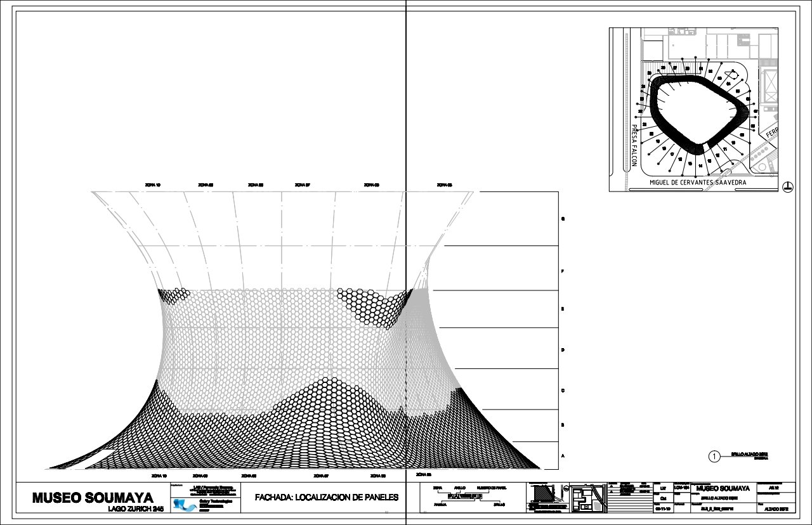Click the ZONA 07 label above the facade

coord(303,185)
